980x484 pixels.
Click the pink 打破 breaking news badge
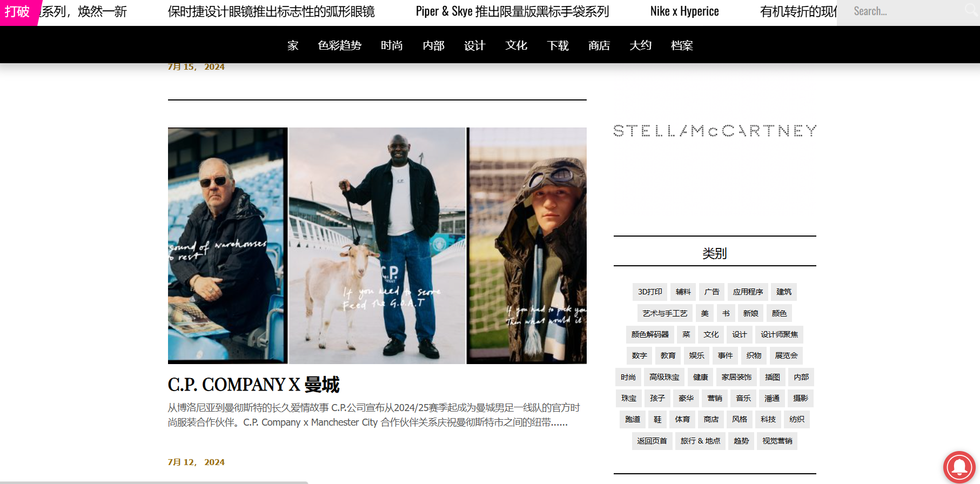pyautogui.click(x=18, y=12)
